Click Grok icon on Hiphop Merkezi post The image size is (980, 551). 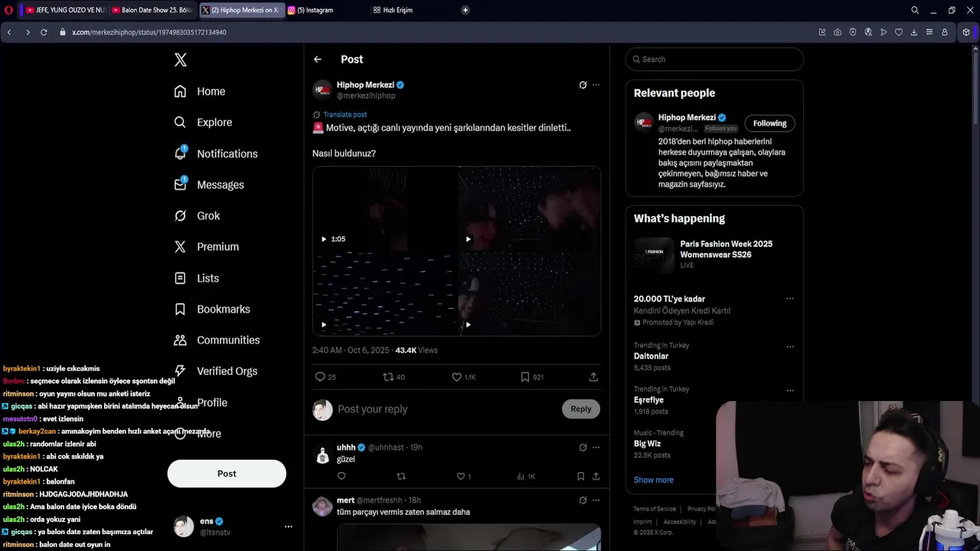click(x=583, y=85)
